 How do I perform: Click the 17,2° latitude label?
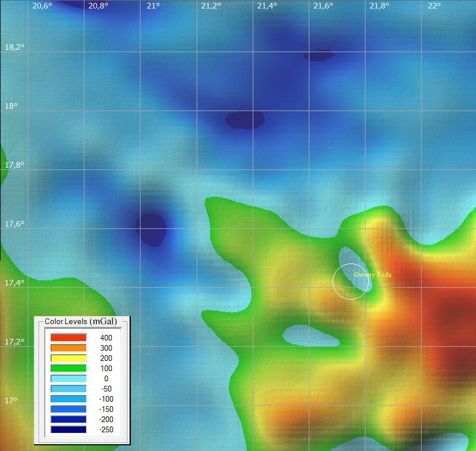15,342
